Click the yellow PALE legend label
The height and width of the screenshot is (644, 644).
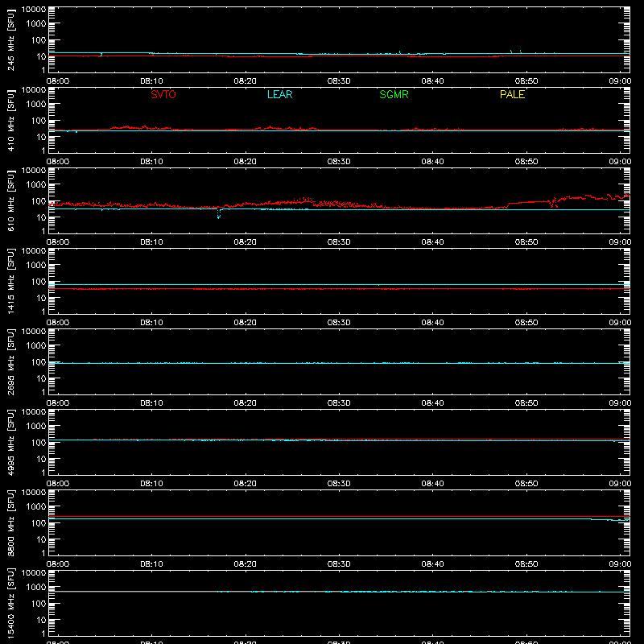[x=512, y=94]
